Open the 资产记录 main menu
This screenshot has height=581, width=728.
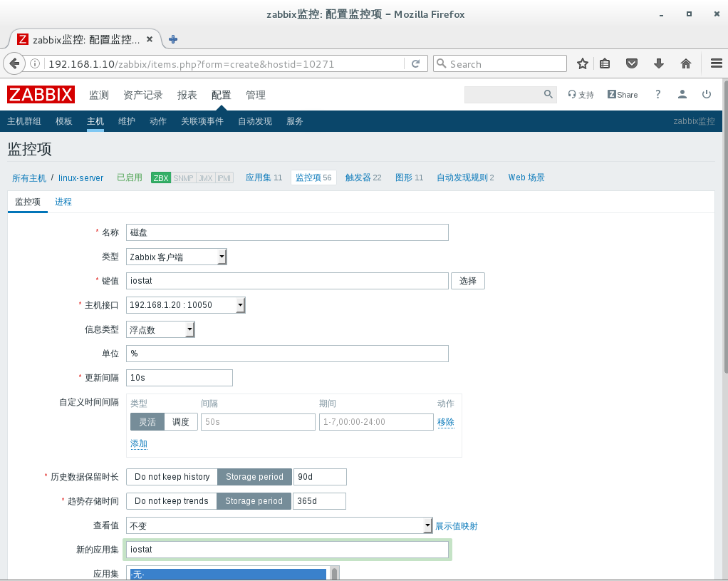[x=143, y=95]
